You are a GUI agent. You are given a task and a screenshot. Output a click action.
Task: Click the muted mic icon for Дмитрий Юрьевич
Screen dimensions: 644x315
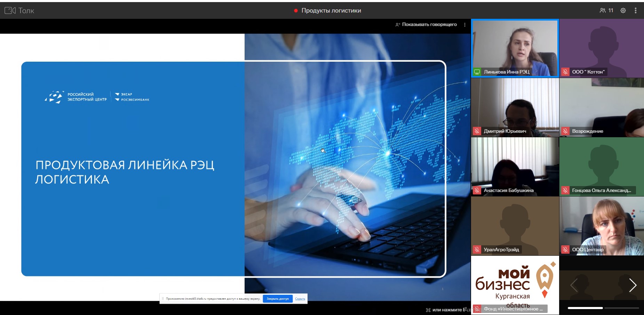tap(477, 131)
